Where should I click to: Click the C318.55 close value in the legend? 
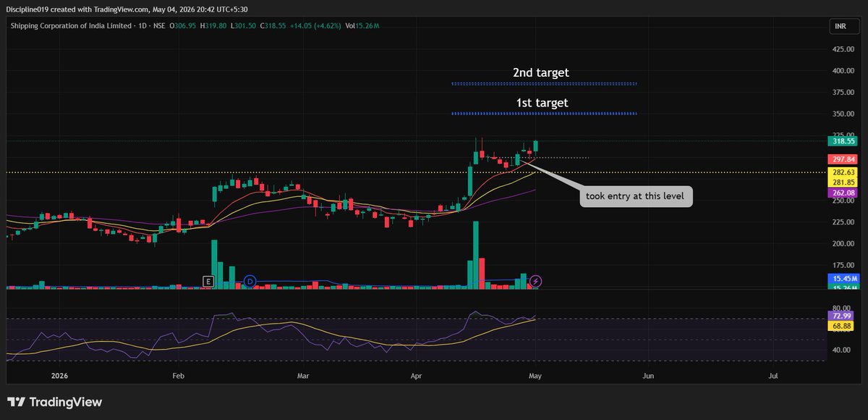point(272,26)
